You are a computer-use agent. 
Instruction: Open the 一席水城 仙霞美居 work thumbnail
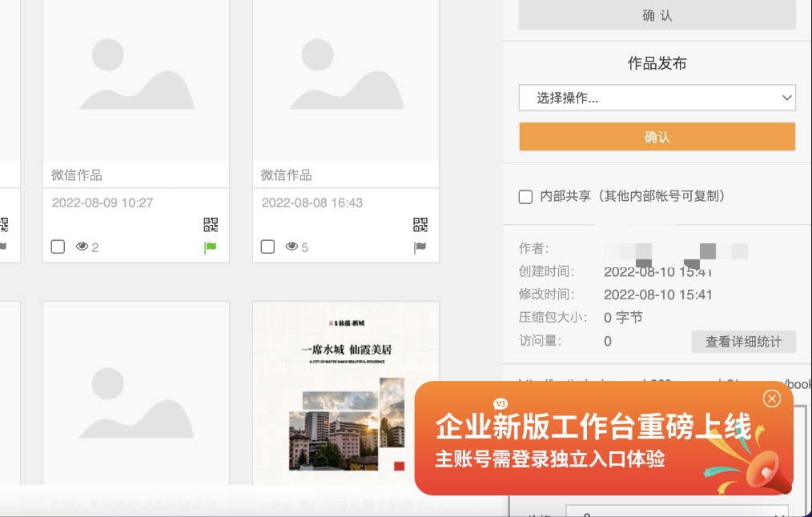[346, 392]
